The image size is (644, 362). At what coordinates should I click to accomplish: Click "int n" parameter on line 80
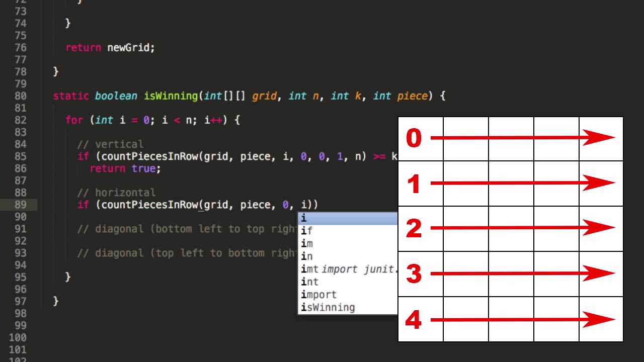coord(304,96)
